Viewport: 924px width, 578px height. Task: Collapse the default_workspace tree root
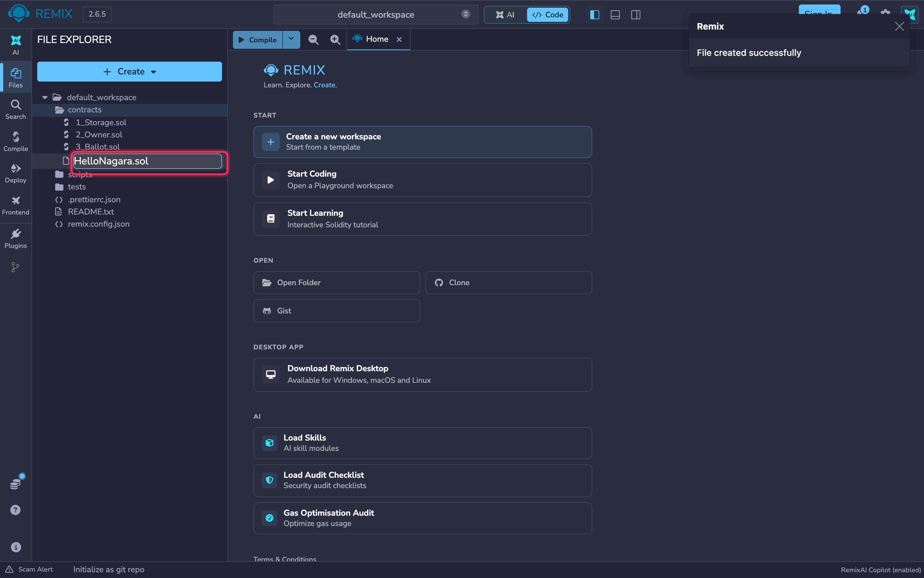click(45, 98)
